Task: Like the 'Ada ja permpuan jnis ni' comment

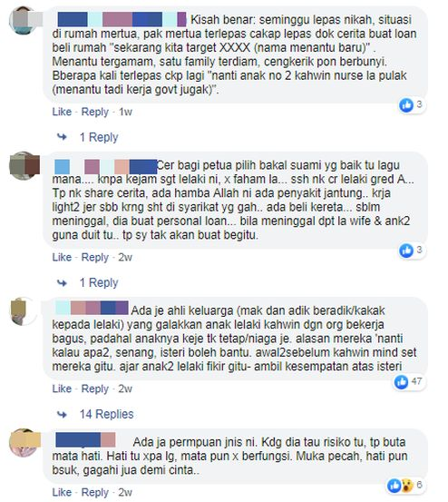Action: coord(62,492)
